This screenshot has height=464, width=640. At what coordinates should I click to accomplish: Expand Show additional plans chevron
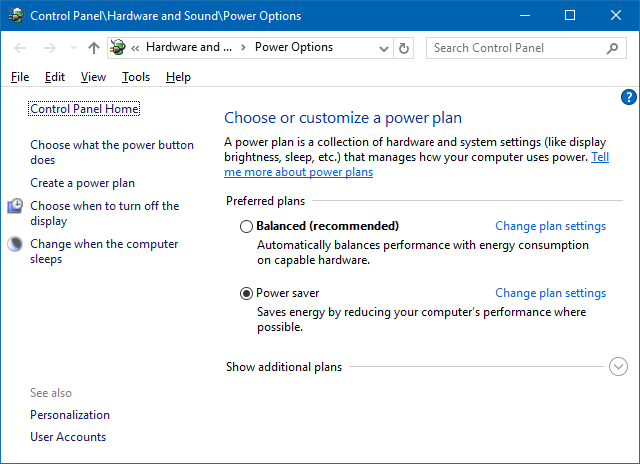618,367
